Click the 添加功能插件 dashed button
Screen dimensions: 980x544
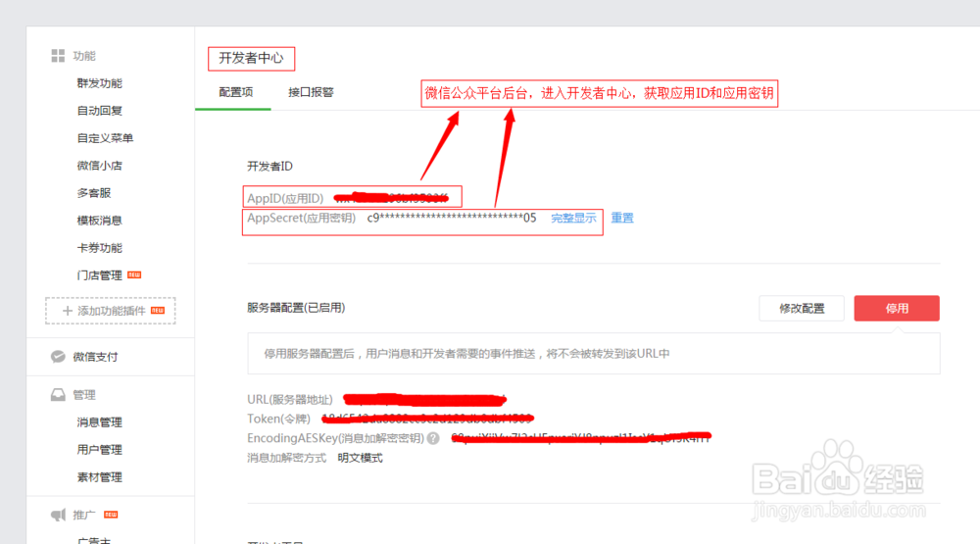tap(111, 311)
